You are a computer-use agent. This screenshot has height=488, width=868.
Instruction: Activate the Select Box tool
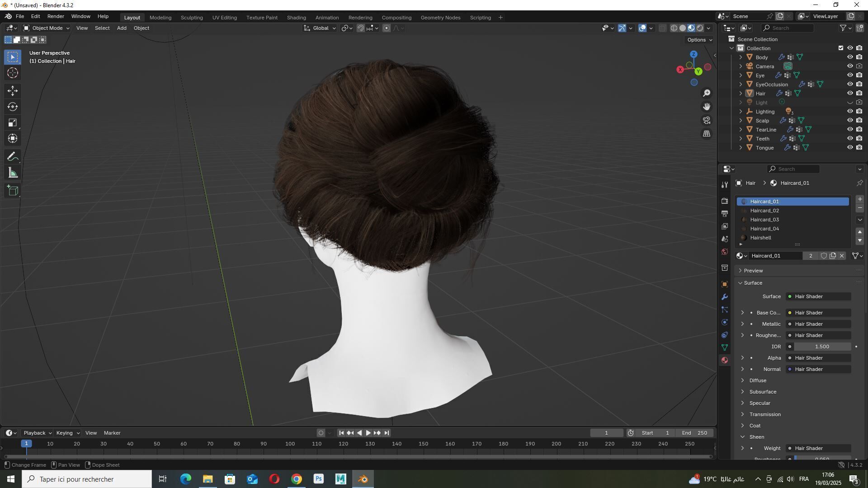tap(13, 57)
